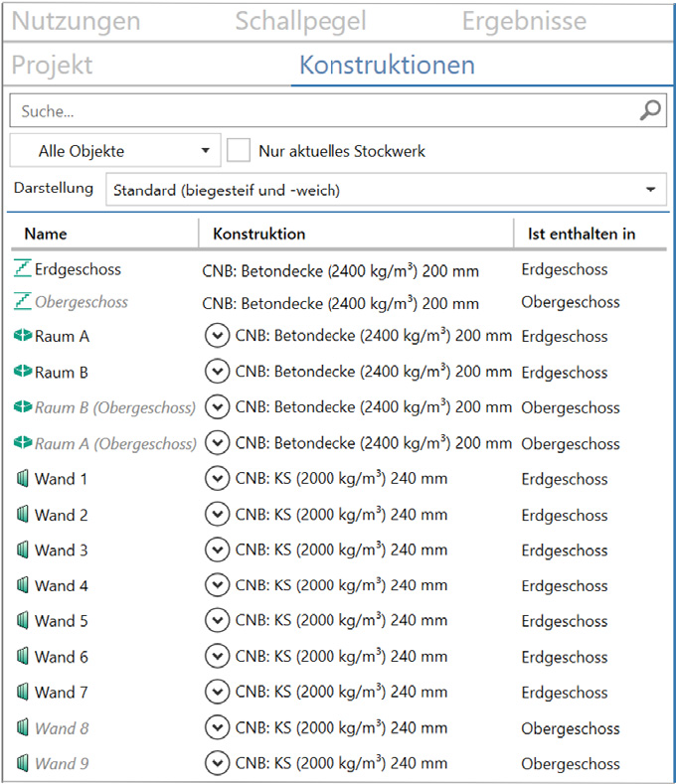Select the Wand 9 name

pyautogui.click(x=62, y=763)
